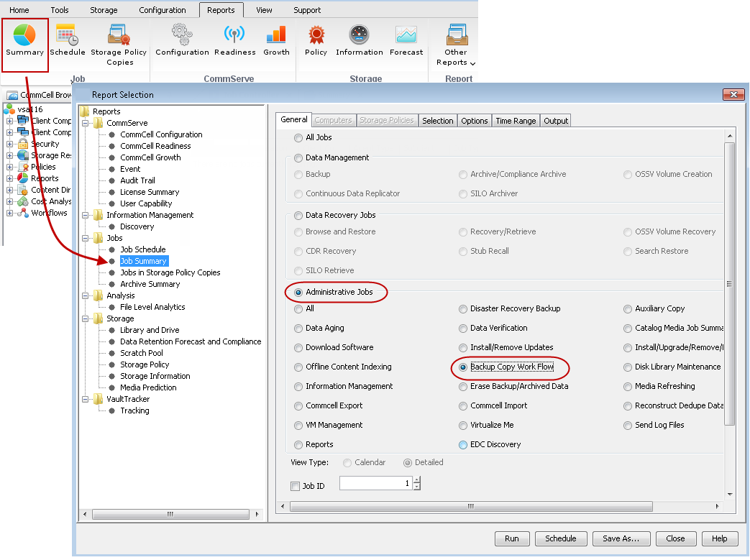Screen dimensions: 750x560
Task: Collapse the VaultTracker tree node
Action: point(85,399)
